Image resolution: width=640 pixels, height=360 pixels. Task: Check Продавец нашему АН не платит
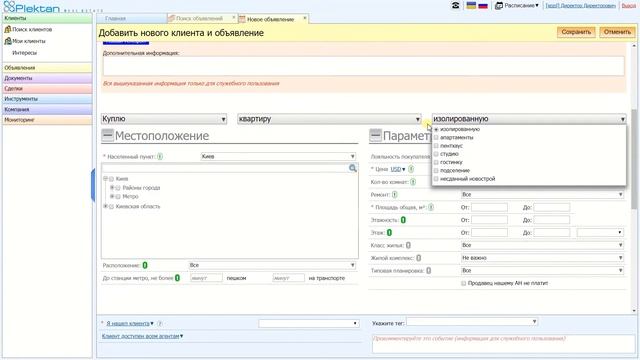[464, 283]
